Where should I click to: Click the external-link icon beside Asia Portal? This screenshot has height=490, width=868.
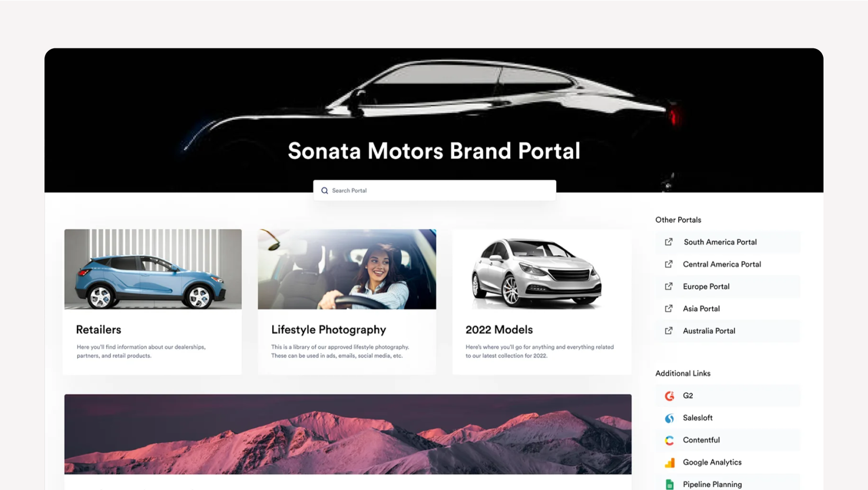[x=669, y=309]
